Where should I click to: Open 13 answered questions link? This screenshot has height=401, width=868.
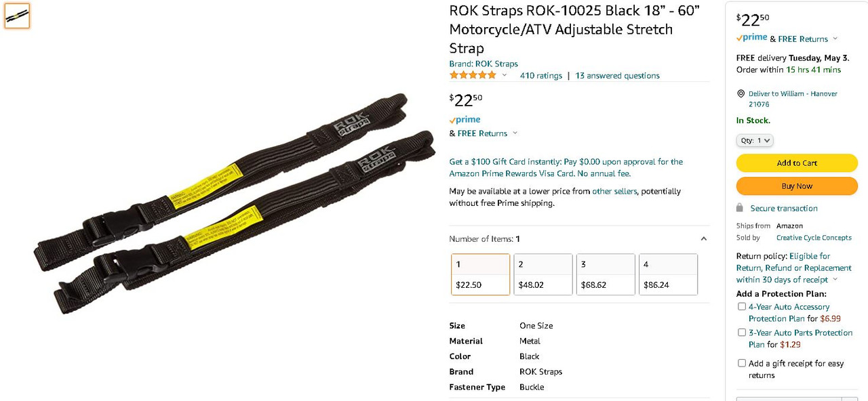coord(617,76)
